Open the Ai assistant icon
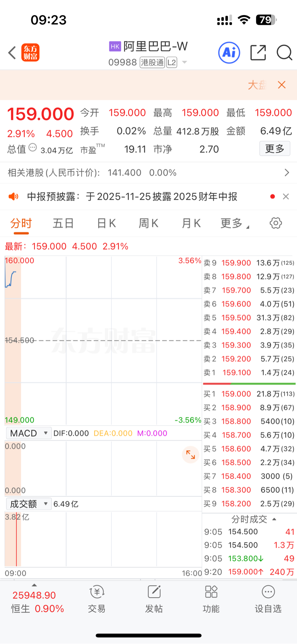 coord(229,52)
